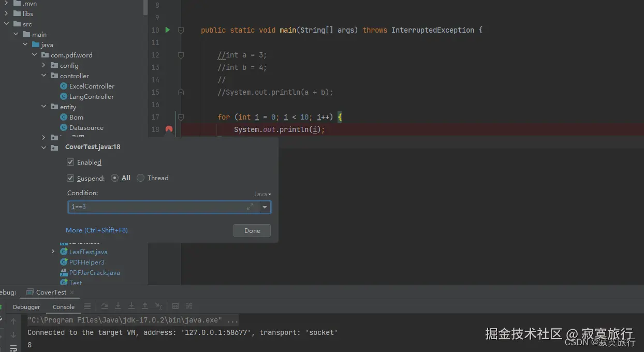This screenshot has width=644, height=352.
Task: Expand the config package
Action: (x=43, y=65)
